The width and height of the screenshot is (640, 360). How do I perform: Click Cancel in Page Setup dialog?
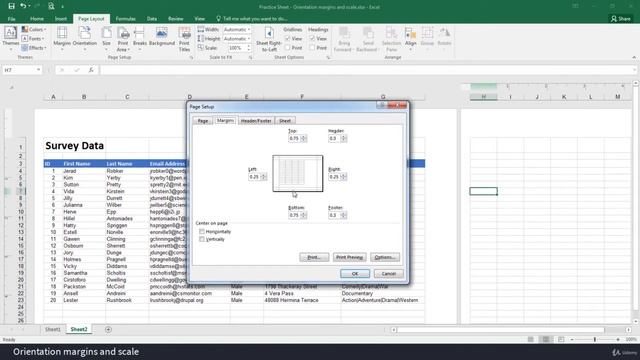point(389,273)
